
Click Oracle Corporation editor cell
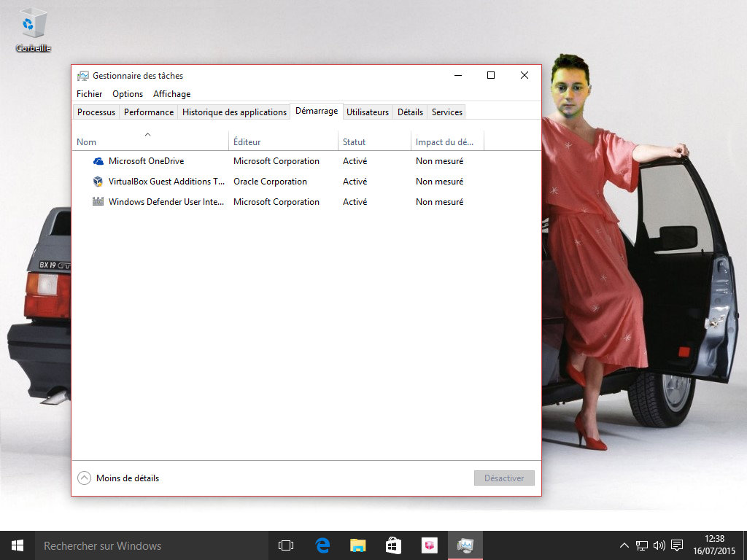point(270,182)
